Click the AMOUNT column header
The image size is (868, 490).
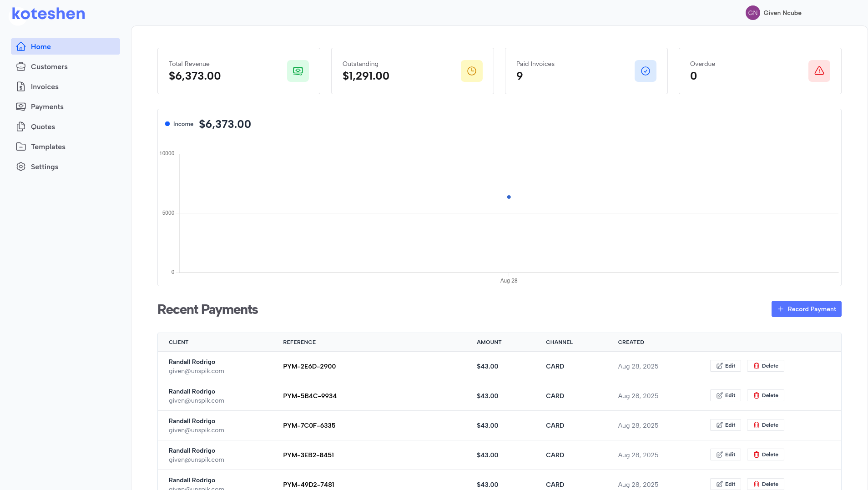[x=489, y=342]
